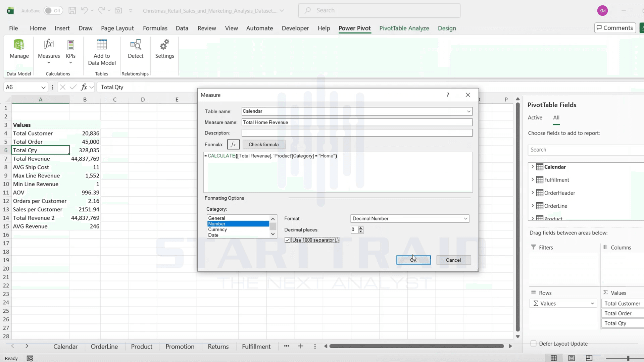Toggle the AutoSave switch
Viewport: 644px width, 362px height.
[53, 10]
